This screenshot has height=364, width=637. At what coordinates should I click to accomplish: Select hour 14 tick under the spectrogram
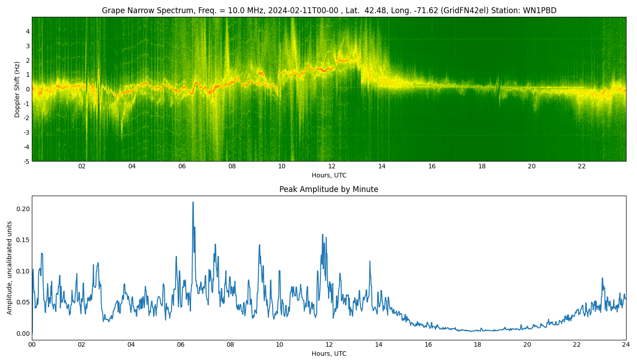(x=382, y=167)
